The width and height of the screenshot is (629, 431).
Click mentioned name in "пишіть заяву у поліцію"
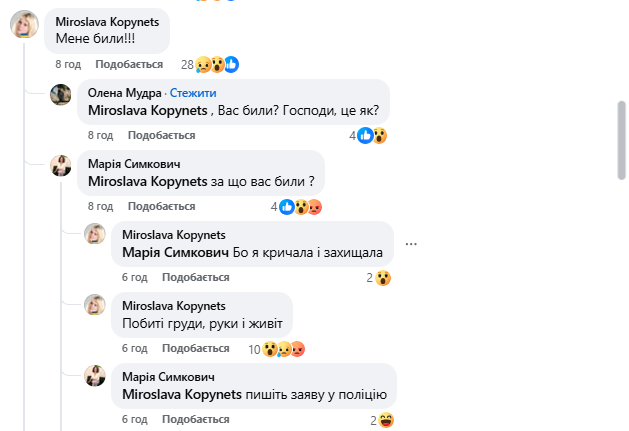click(179, 394)
